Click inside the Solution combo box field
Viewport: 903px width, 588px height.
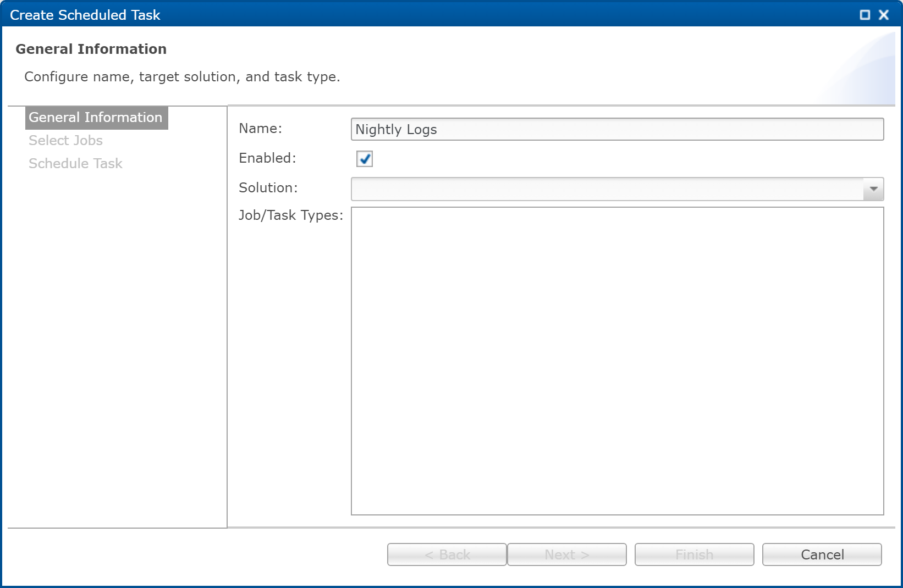pyautogui.click(x=607, y=189)
